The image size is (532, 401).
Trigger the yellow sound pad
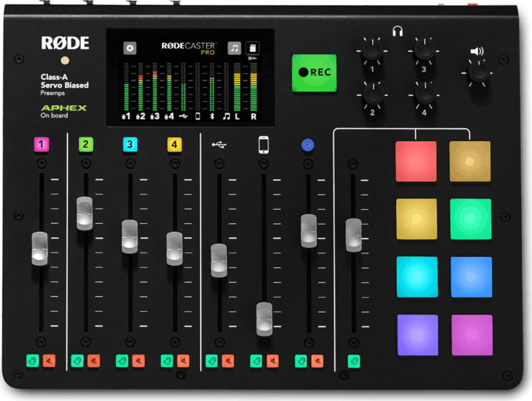[417, 219]
